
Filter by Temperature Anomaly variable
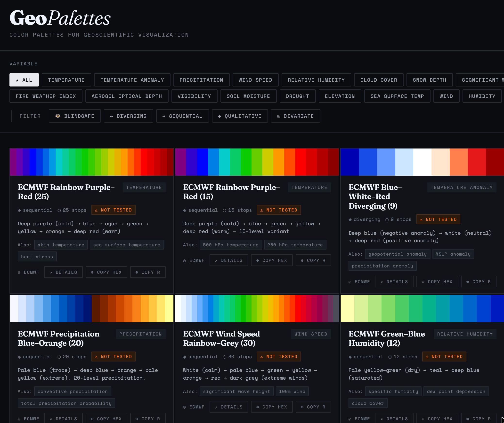pyautogui.click(x=132, y=80)
